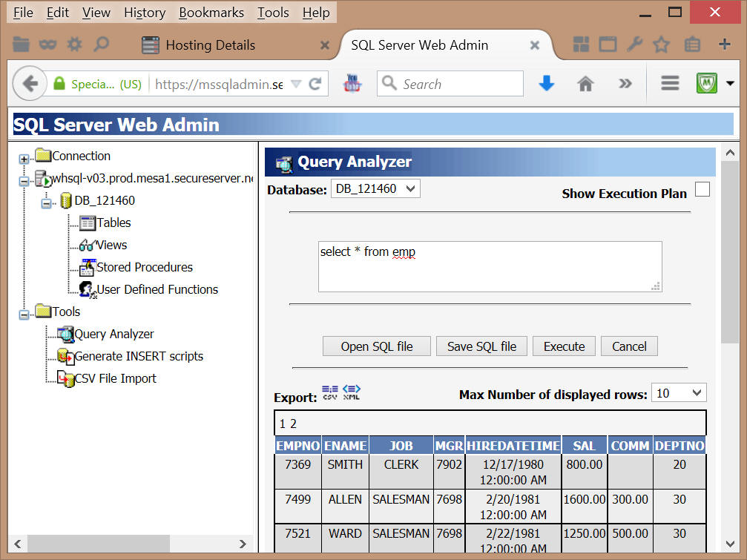Click the tree pane horizontal scrollbar thumb

coord(99,544)
